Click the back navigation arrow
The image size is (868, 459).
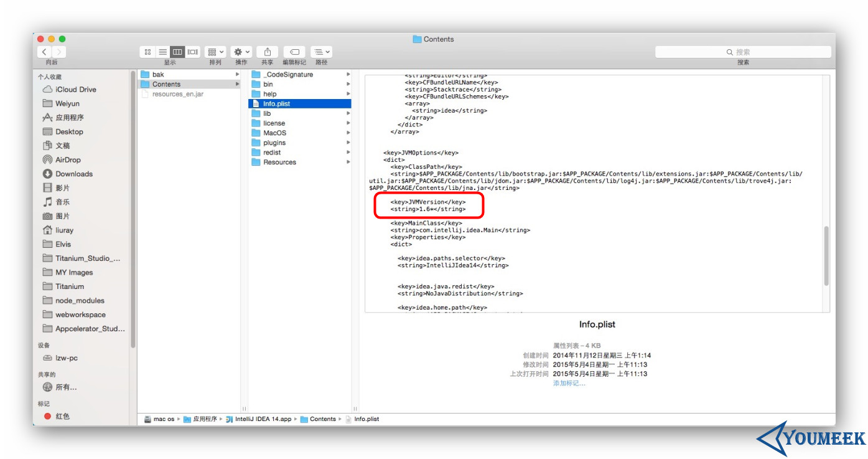[44, 52]
